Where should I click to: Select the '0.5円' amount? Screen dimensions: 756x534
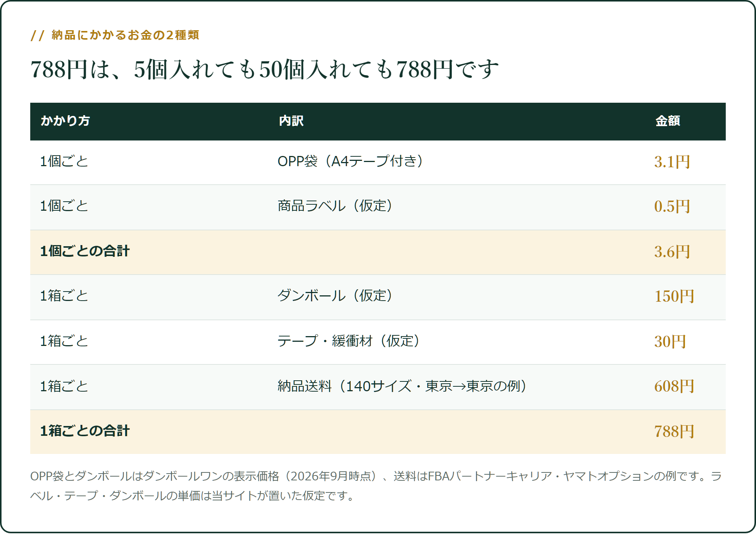tap(672, 207)
